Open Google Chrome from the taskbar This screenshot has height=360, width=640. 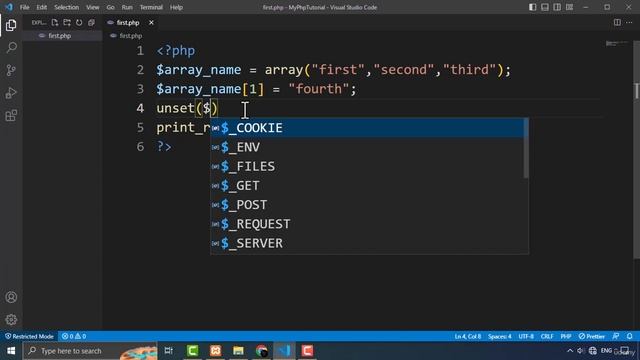click(262, 351)
